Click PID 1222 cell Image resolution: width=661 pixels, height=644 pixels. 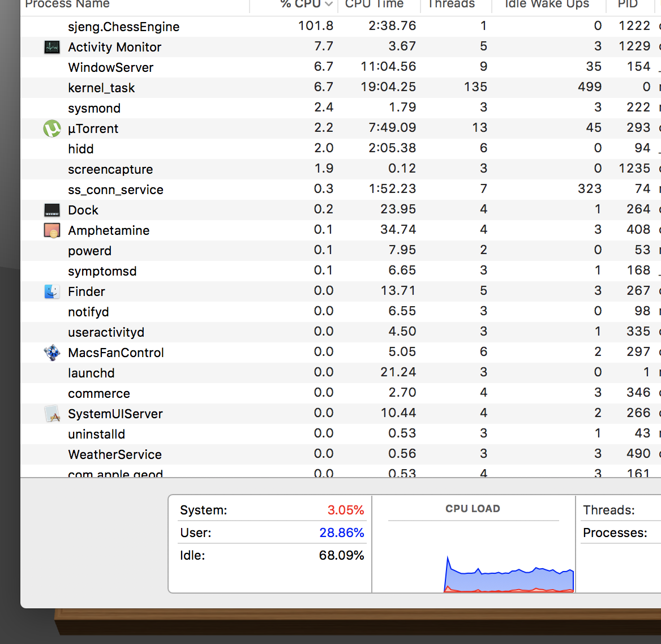coord(634,25)
